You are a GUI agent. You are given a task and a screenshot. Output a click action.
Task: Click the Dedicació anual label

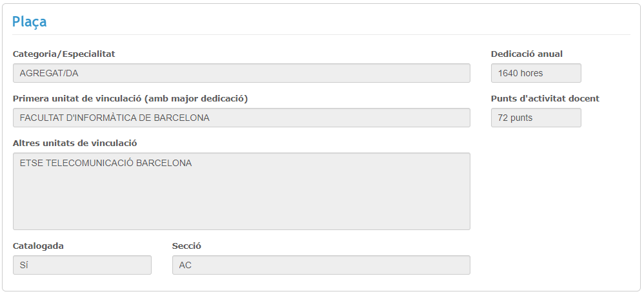(531, 54)
